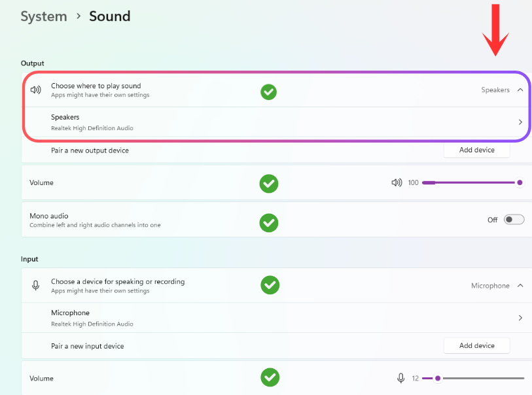532x395 pixels.
Task: Click green checkmark next to Choose where to play sound
Action: coord(268,92)
